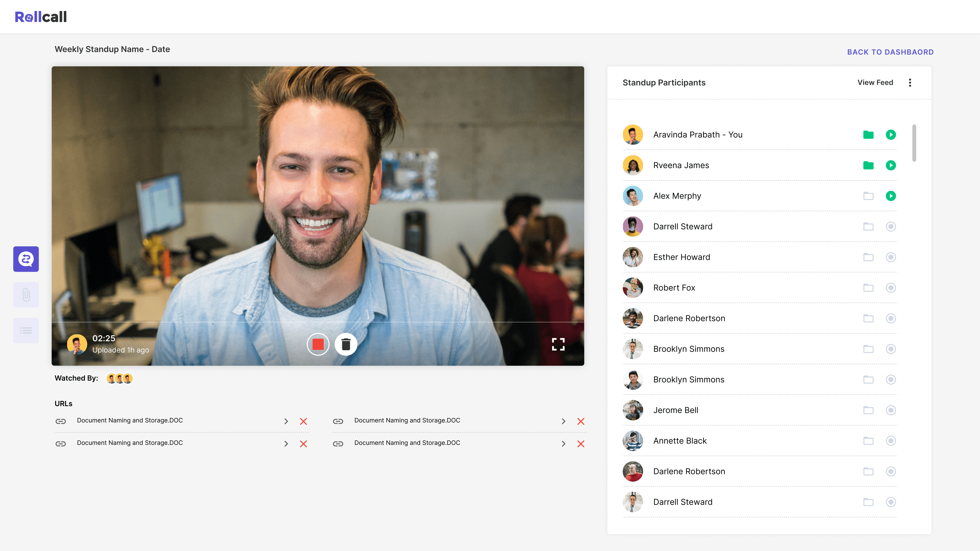The height and width of the screenshot is (551, 980).
Task: Enter fullscreen mode on the video
Action: [x=558, y=345]
